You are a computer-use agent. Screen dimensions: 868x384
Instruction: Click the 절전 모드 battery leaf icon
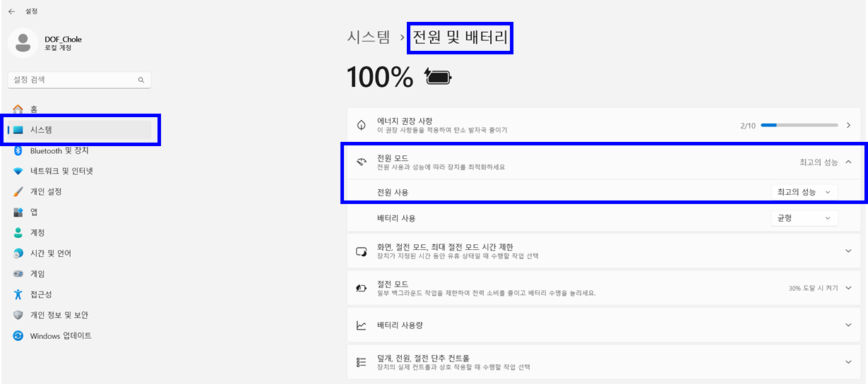pos(362,288)
